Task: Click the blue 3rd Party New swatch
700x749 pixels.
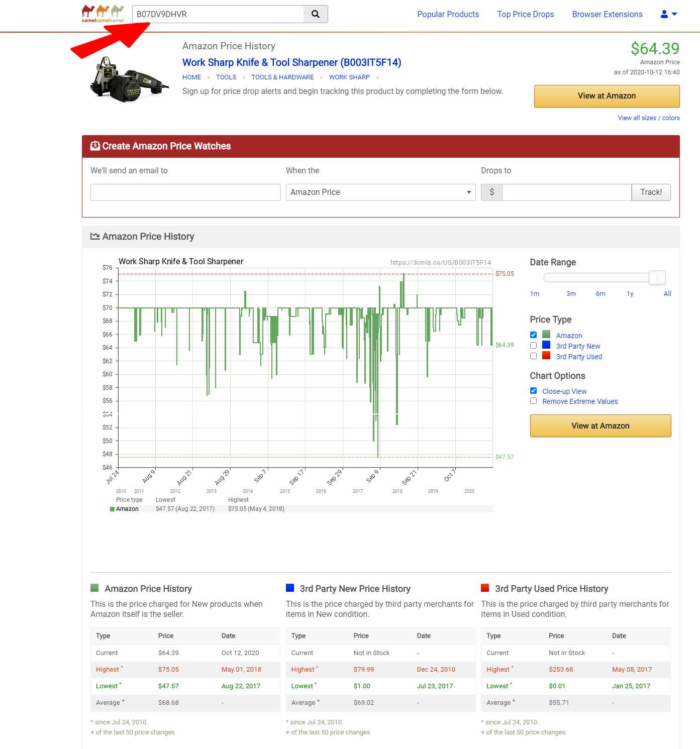Action: pos(546,345)
